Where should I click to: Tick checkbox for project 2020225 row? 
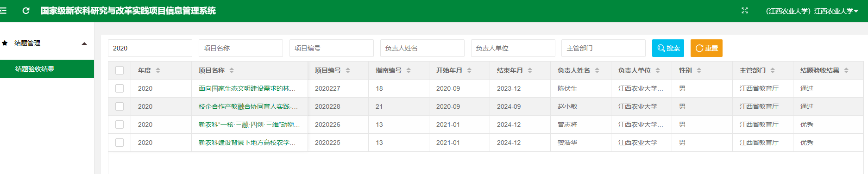[120, 143]
